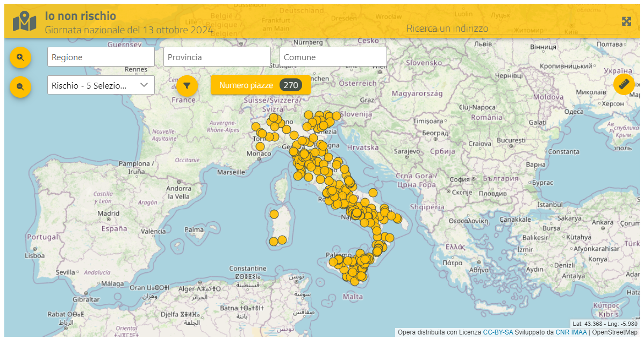This screenshot has width=644, height=342.
Task: Apply filters with the funnel icon
Action: pyautogui.click(x=187, y=85)
